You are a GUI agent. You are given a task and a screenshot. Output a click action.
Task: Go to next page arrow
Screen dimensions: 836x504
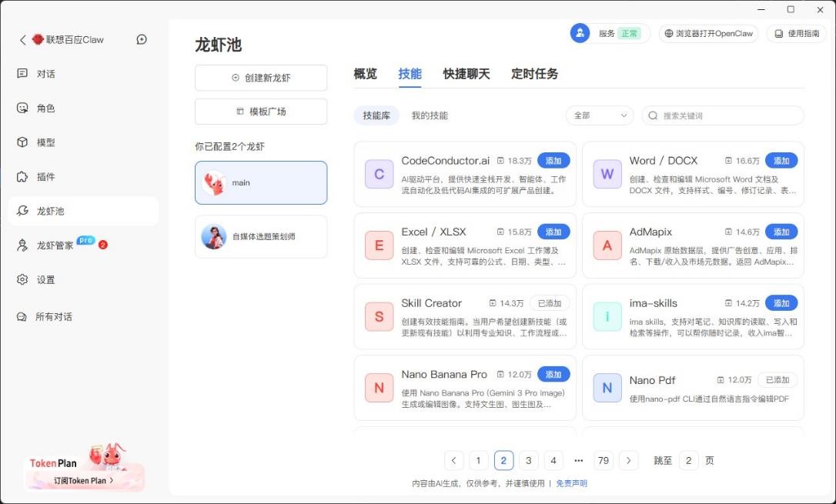[629, 460]
